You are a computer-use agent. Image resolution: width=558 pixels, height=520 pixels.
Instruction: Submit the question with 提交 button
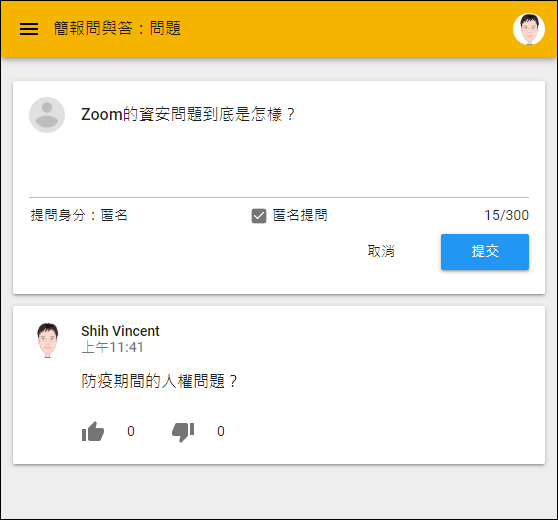485,252
